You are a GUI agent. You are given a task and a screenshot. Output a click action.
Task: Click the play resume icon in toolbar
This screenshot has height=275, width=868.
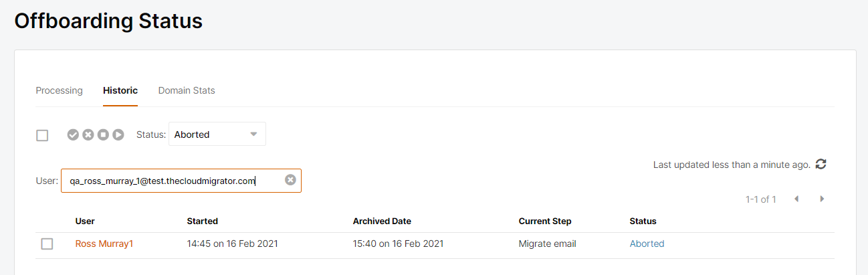pyautogui.click(x=118, y=134)
